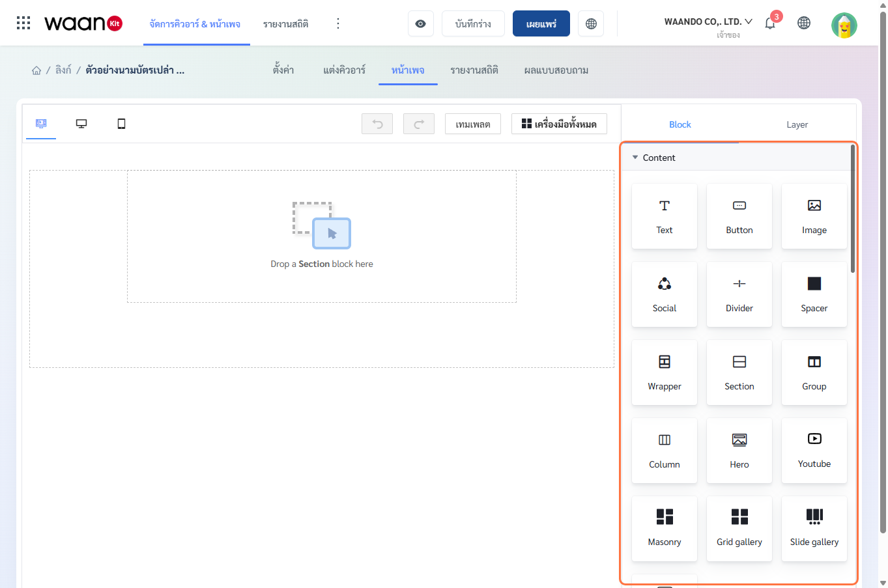Open the ตั้งค่า tab
The height and width of the screenshot is (588, 888).
(283, 70)
